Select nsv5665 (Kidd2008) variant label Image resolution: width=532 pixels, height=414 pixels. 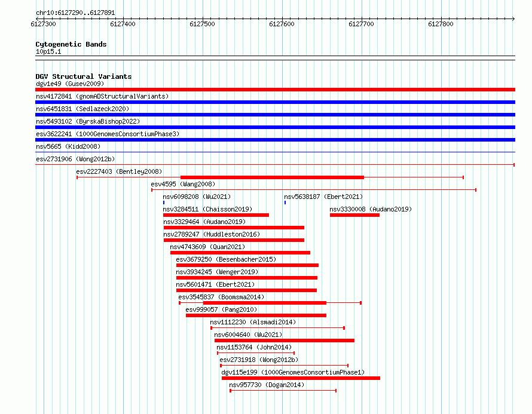pos(68,146)
